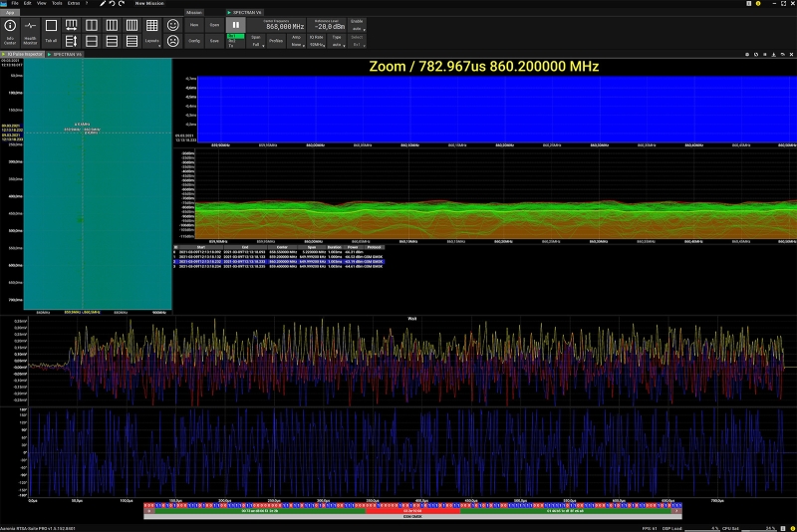Open the Health Monitor

coord(30,29)
